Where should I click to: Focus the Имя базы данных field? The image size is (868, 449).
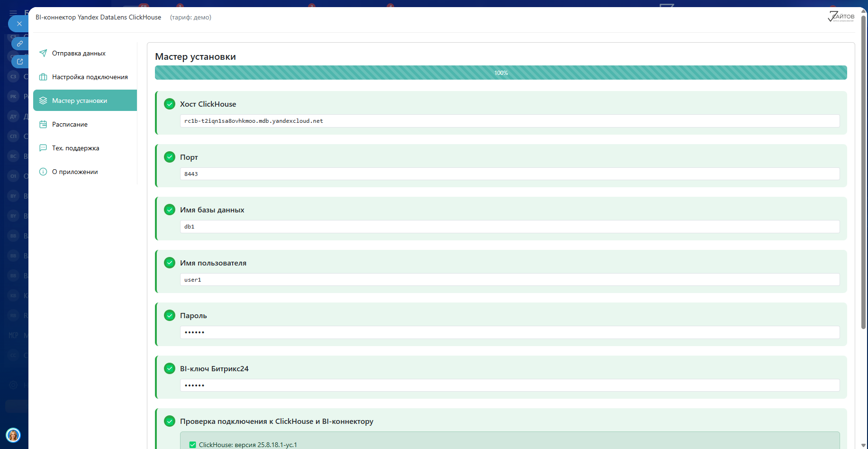[x=510, y=227]
